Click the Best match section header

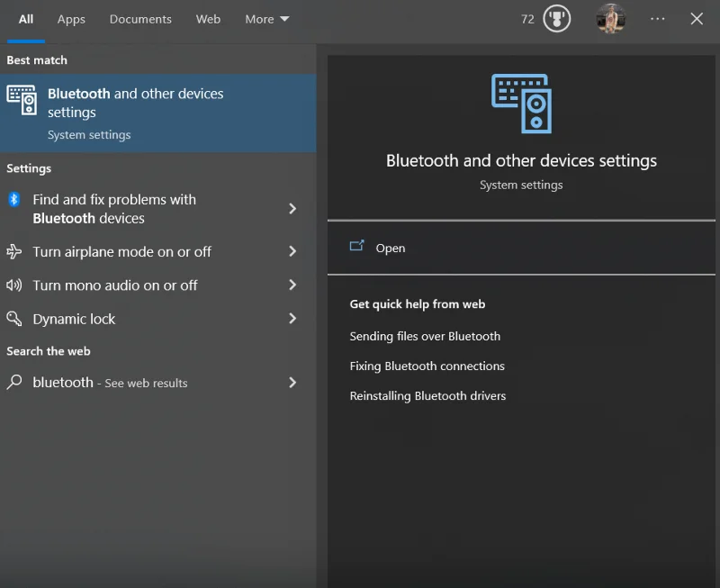pyautogui.click(x=37, y=60)
